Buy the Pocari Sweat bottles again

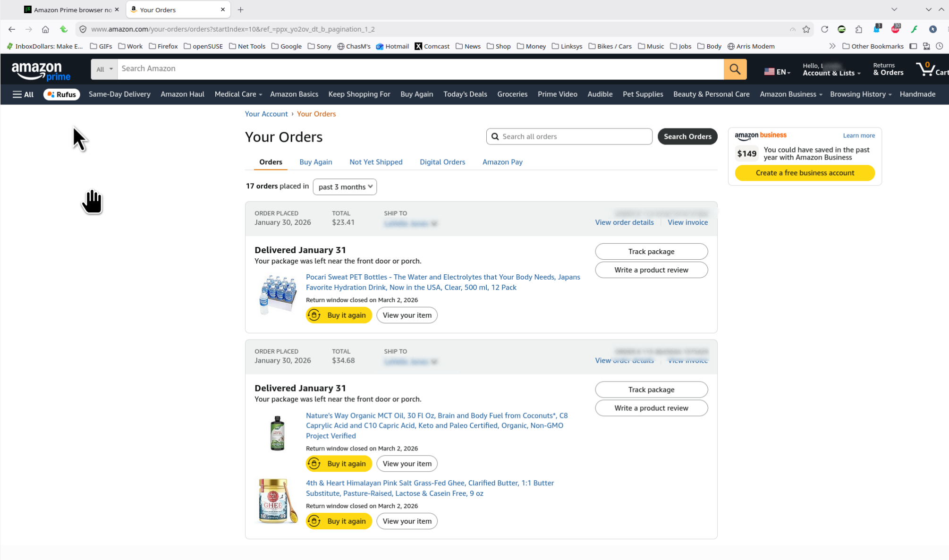(x=339, y=315)
